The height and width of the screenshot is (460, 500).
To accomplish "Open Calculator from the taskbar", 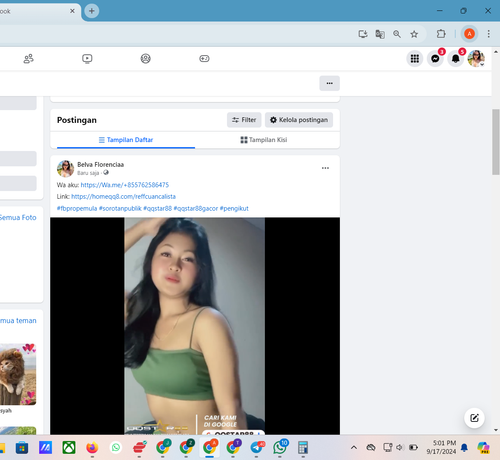I will pos(303,448).
